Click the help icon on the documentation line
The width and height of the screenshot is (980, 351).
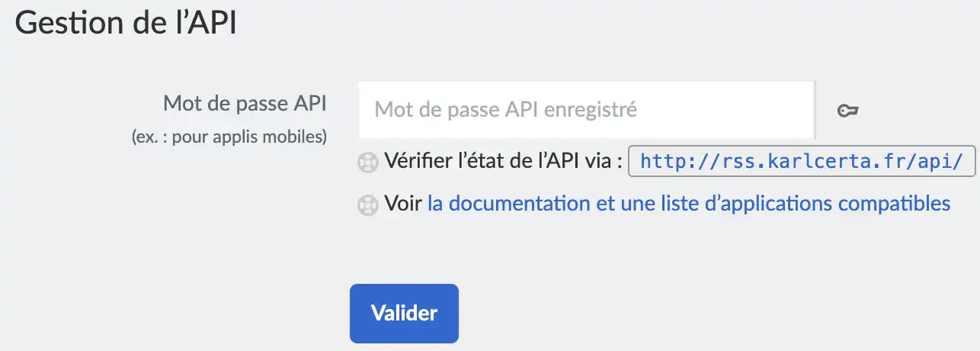(368, 204)
